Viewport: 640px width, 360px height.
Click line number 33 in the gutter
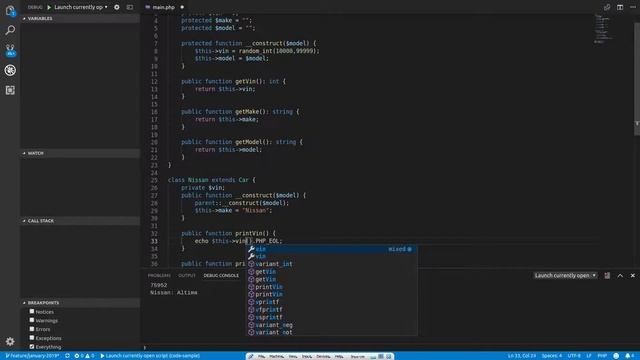[154, 241]
